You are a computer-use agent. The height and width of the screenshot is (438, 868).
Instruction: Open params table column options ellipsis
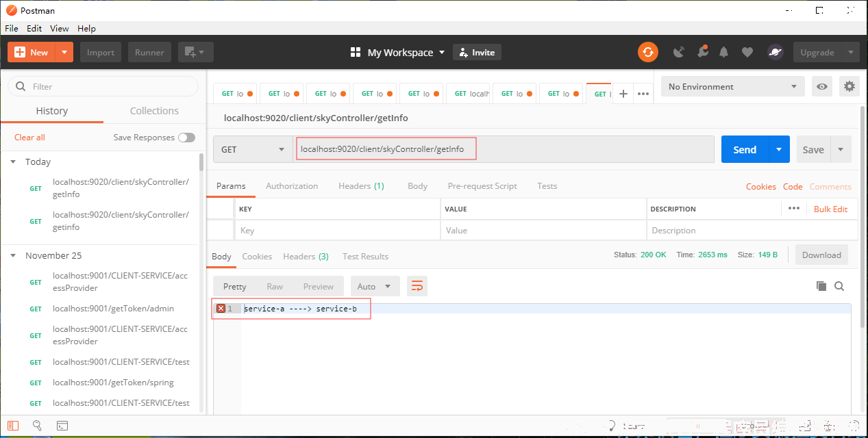[x=794, y=208]
